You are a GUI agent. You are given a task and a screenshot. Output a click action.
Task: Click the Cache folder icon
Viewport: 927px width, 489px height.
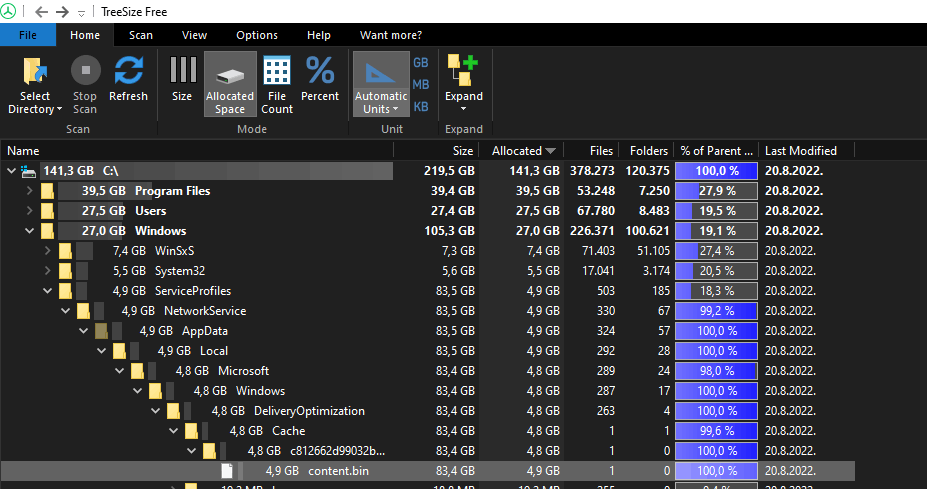pos(192,431)
